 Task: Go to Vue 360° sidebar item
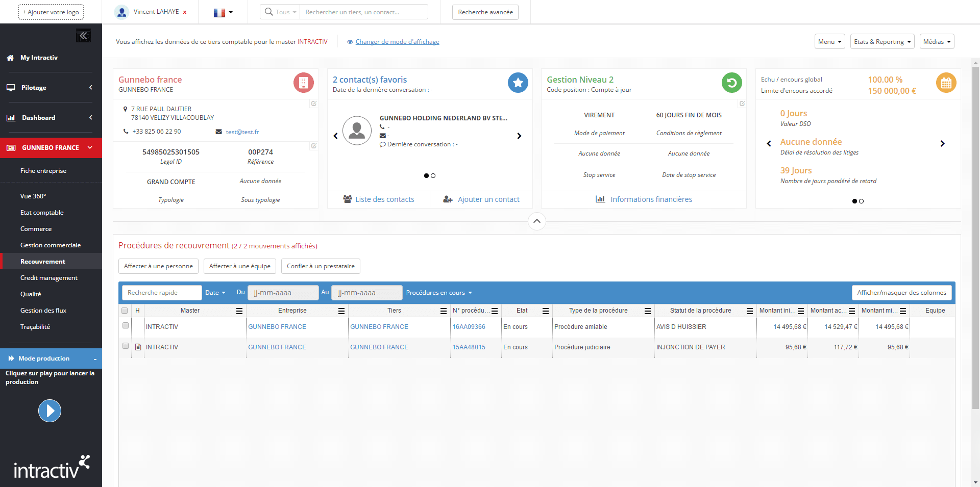pyautogui.click(x=33, y=196)
